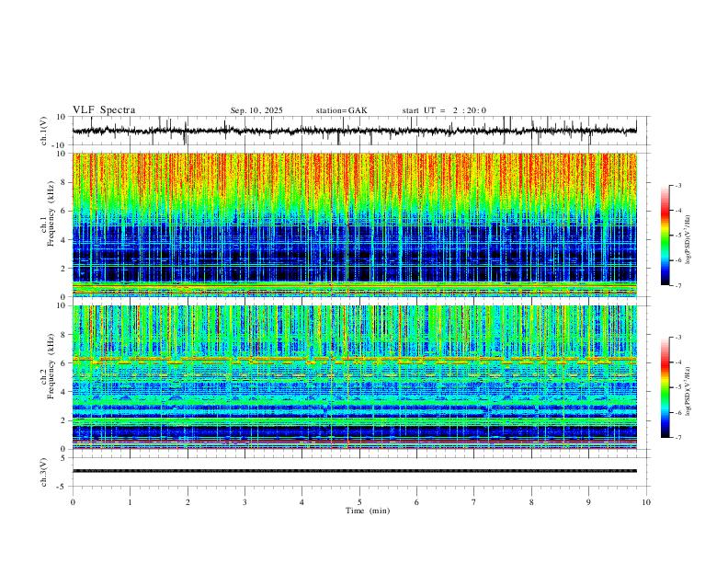Click the ch.2 'Frequency (kHz)' axis label
The image size is (728, 563).
pyautogui.click(x=51, y=366)
